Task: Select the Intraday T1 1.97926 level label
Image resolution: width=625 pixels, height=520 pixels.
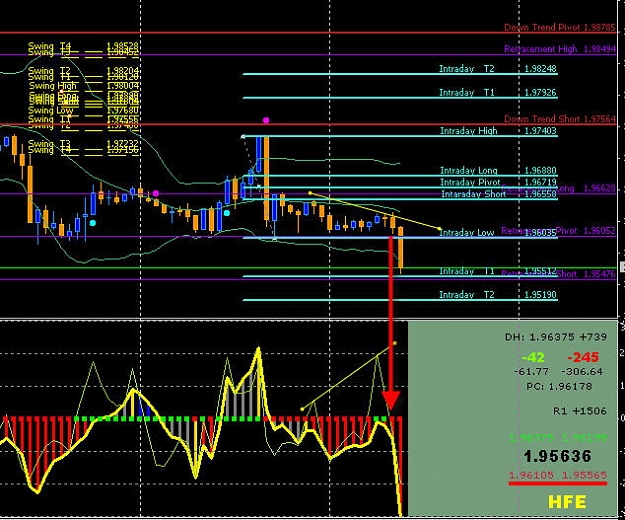Action: pos(497,92)
